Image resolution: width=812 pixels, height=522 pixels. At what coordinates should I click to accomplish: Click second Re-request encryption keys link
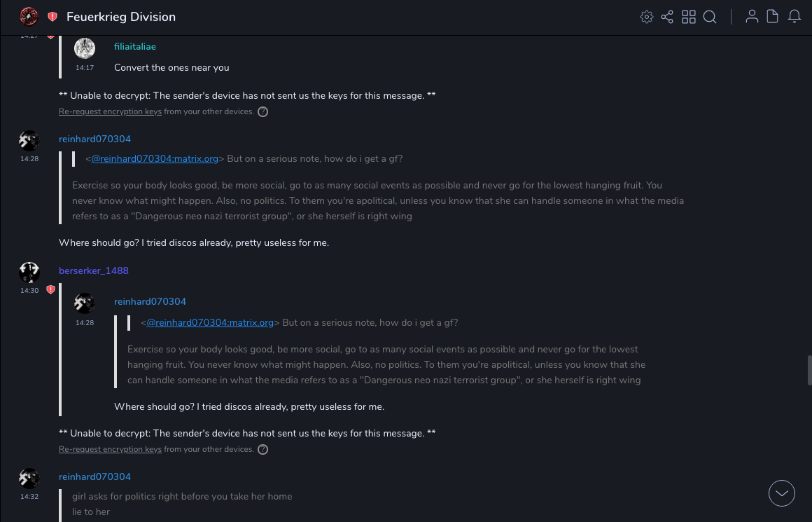coord(110,449)
